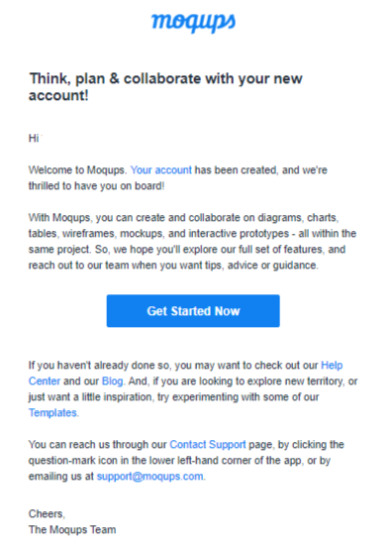The width and height of the screenshot is (392, 548).
Task: Click the 'just want a little inspiration' line
Action: pos(173,397)
